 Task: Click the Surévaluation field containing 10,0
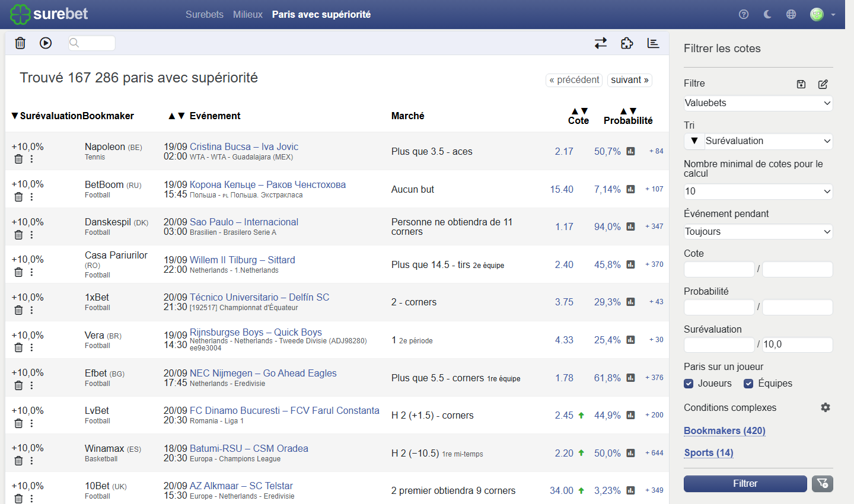(x=798, y=344)
